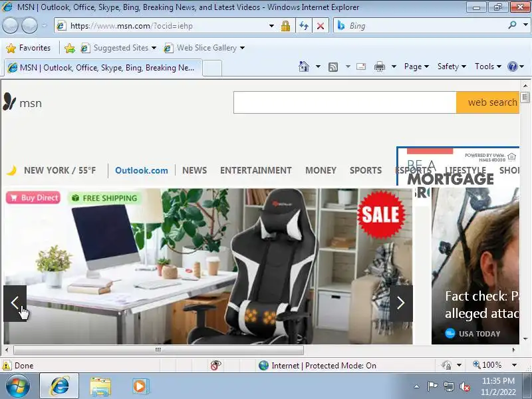Open Windows Media Player from taskbar

140,386
